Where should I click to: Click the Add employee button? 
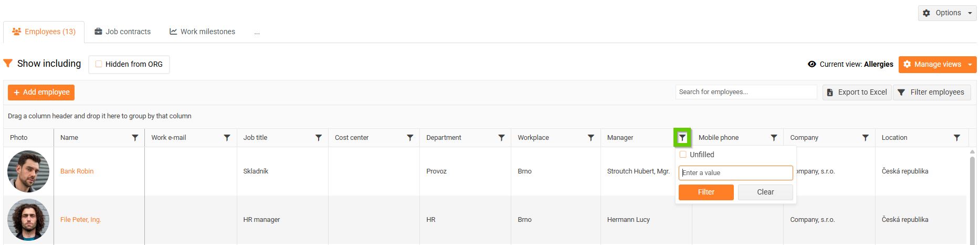[41, 93]
